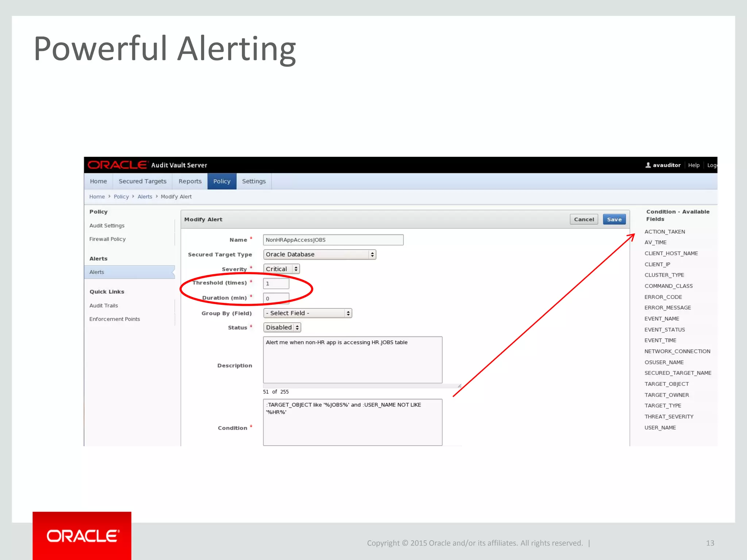This screenshot has width=747, height=560.
Task: Click Alerts in the breadcrumb
Action: point(145,197)
